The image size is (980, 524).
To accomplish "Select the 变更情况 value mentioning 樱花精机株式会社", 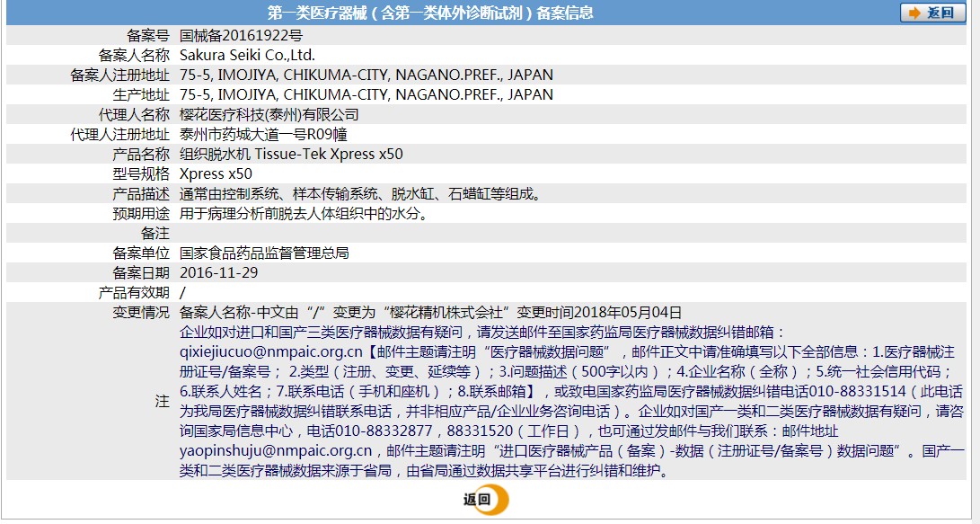I will click(x=430, y=313).
